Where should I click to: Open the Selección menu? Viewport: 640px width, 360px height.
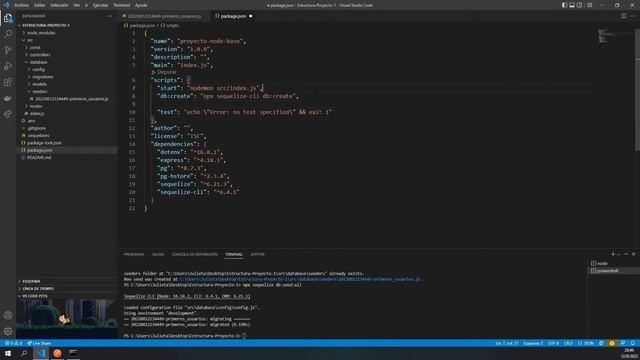[60, 5]
